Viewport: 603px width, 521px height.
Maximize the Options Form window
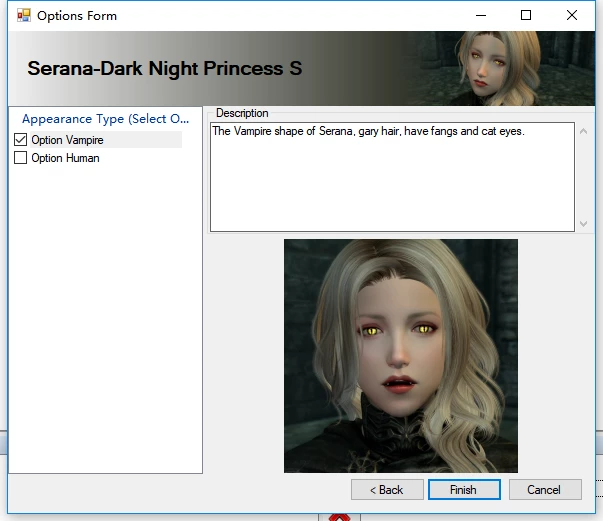pos(526,15)
